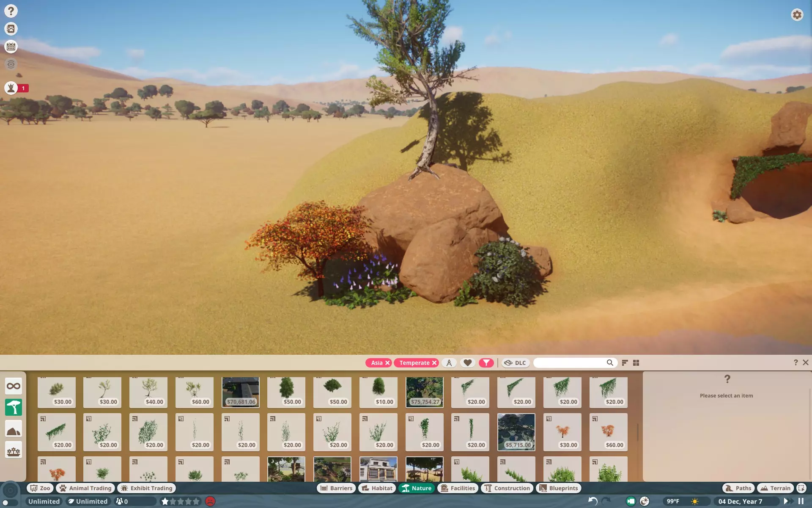
Task: Switch to the Construction tab
Action: [507, 488]
